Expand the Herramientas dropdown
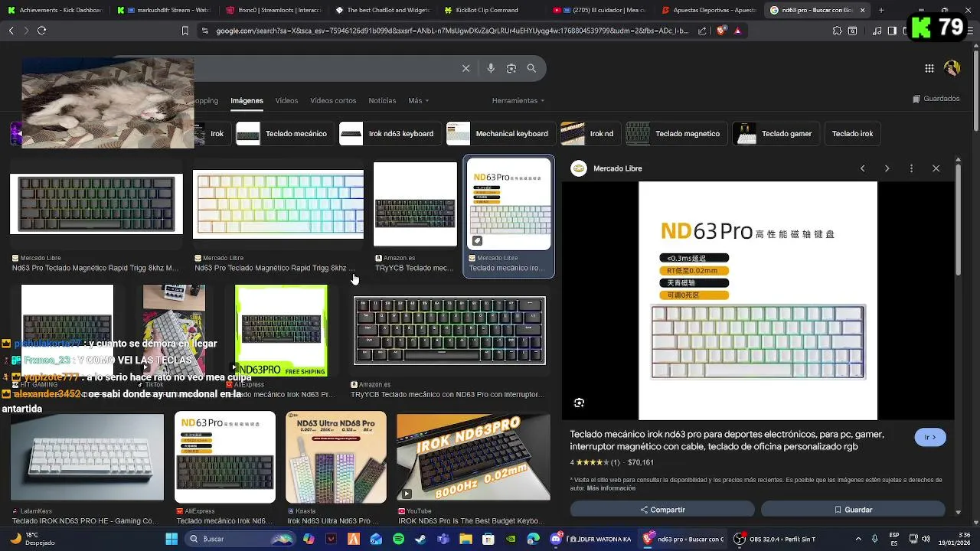 pyautogui.click(x=518, y=100)
